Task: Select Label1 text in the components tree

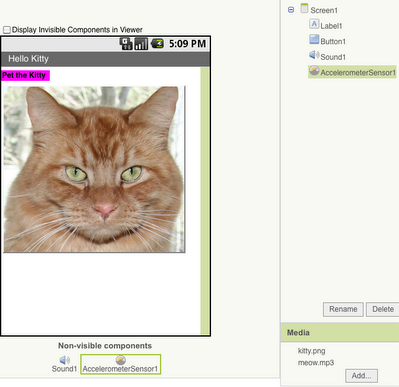Action: click(331, 26)
